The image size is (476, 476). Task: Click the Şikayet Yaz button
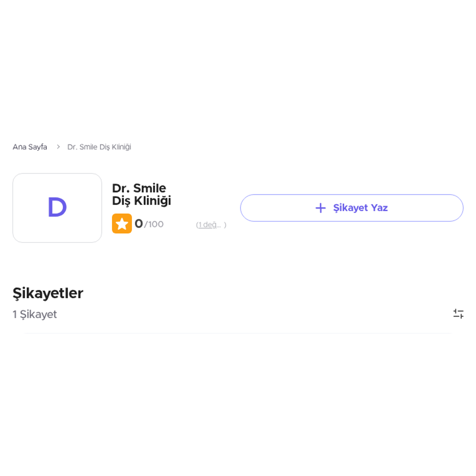[x=352, y=208]
